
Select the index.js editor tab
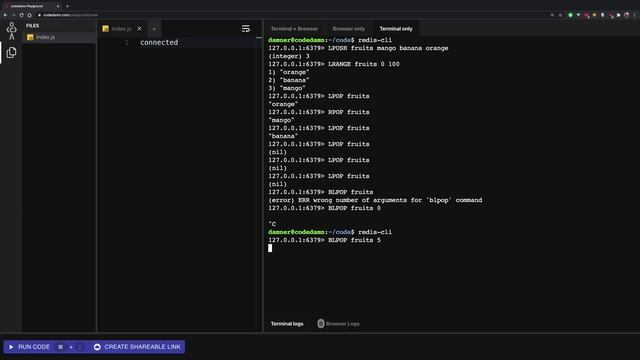point(122,29)
